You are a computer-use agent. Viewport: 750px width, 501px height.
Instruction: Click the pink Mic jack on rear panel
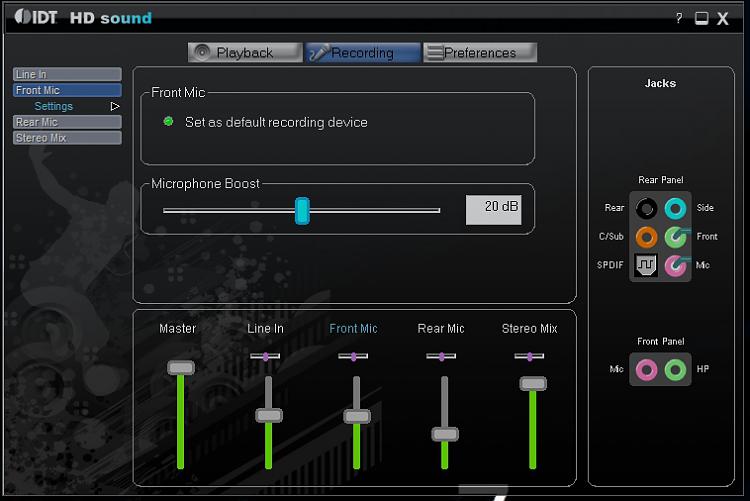tap(675, 266)
